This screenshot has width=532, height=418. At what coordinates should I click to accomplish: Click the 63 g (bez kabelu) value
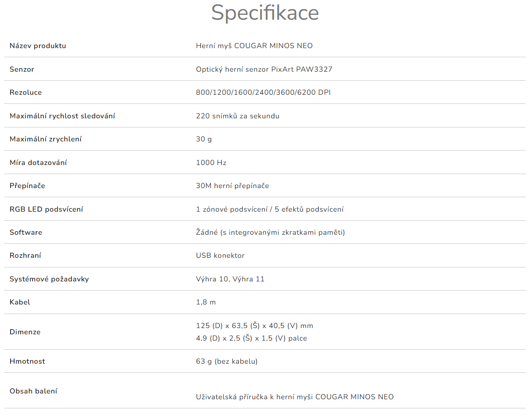coord(227,361)
